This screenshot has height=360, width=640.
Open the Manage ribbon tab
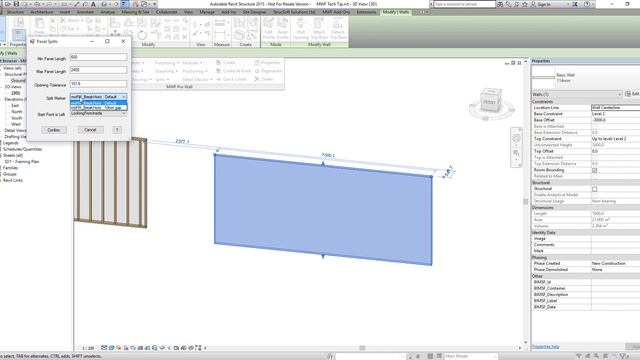click(207, 12)
